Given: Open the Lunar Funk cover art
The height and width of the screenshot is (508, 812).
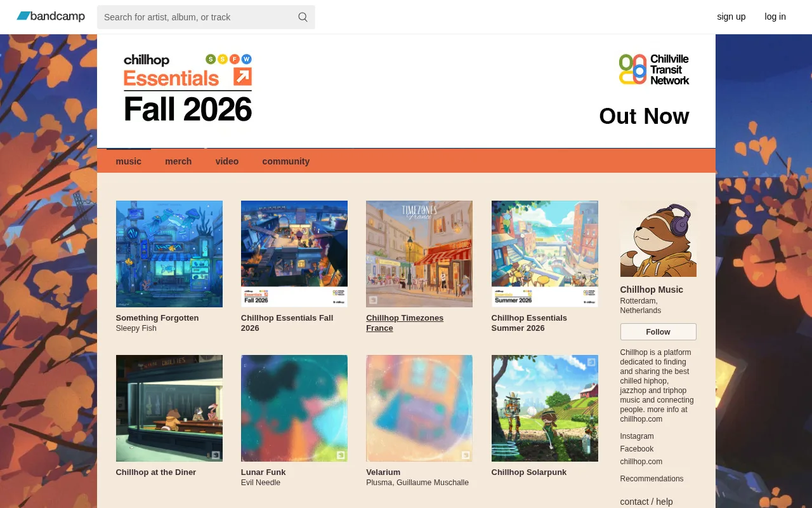Looking at the screenshot, I should point(294,408).
